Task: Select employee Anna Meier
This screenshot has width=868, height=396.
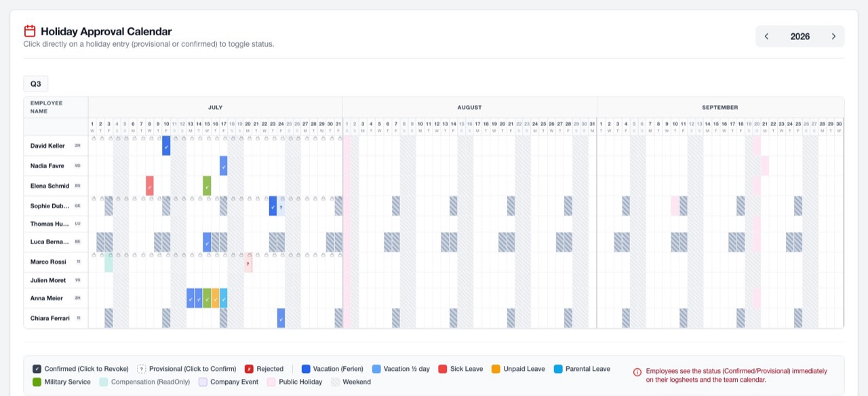Action: coord(47,298)
